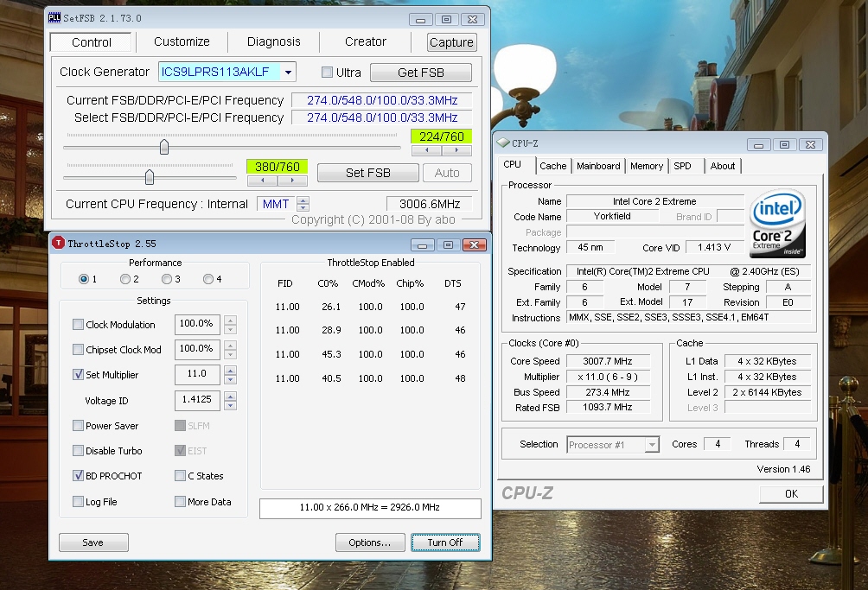This screenshot has width=868, height=590.
Task: Switch to the Mainboard tab in CPU-Z
Action: point(598,166)
